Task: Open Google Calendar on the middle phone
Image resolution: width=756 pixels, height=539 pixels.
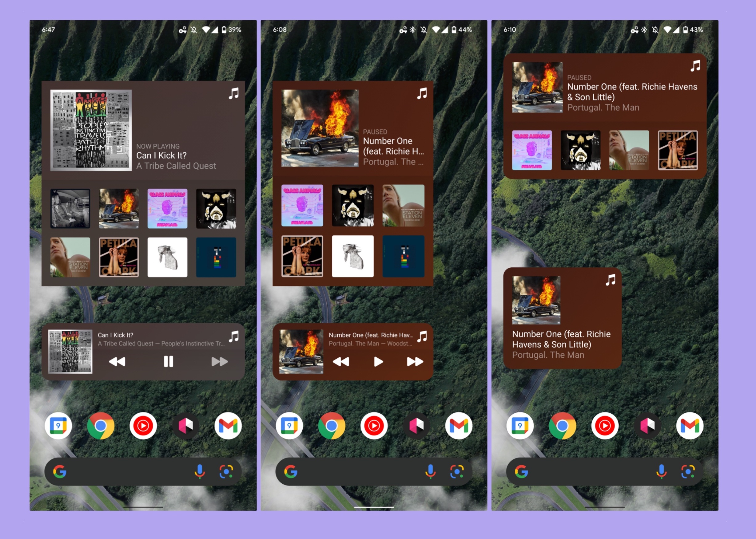Action: click(x=289, y=426)
